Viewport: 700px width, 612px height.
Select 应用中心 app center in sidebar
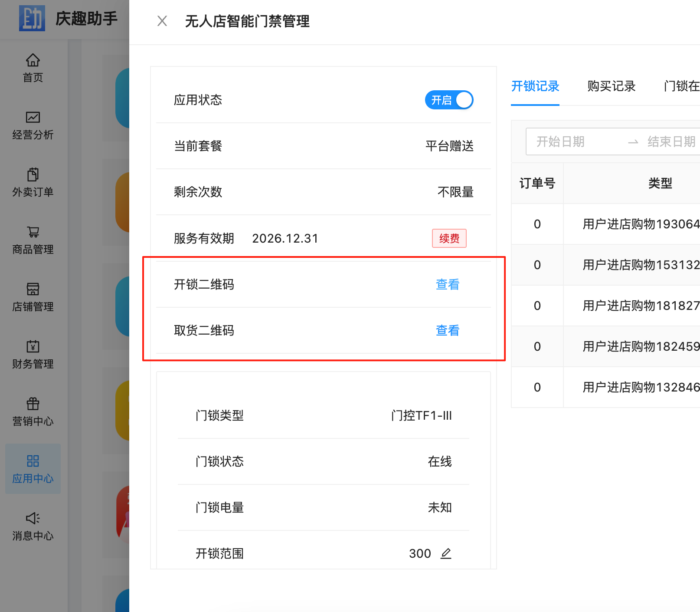pos(33,469)
